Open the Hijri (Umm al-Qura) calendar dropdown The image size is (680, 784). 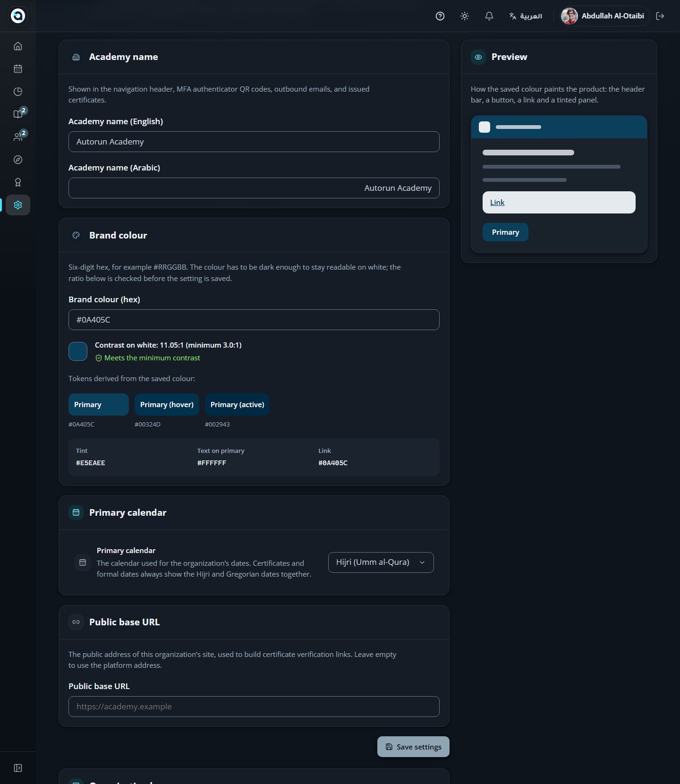(381, 562)
